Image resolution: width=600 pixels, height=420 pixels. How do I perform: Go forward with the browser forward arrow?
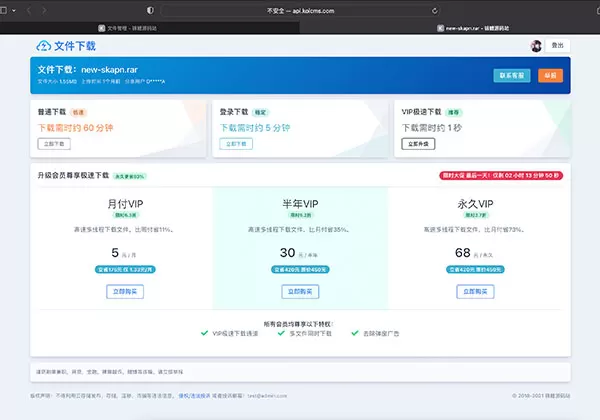tap(44, 10)
